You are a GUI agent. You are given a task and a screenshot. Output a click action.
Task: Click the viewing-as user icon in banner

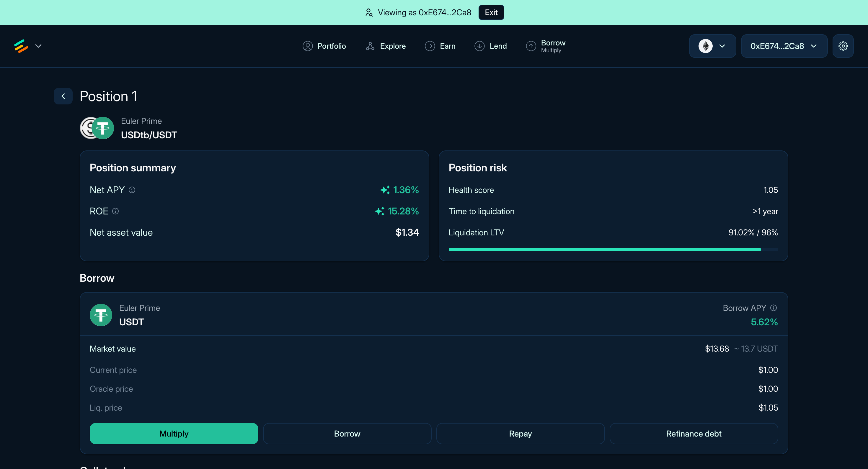click(369, 12)
